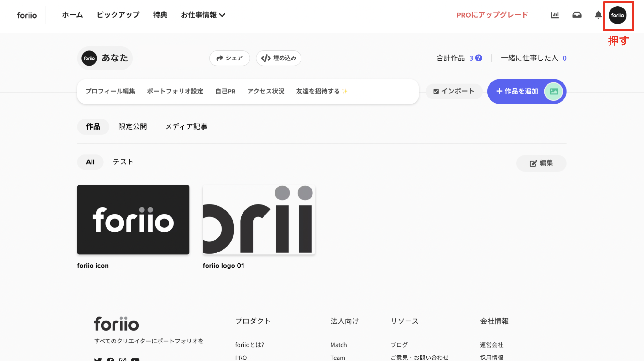Screen dimensions: 644x361
Task: Open the YouTube icon in footer
Action: tap(135, 359)
